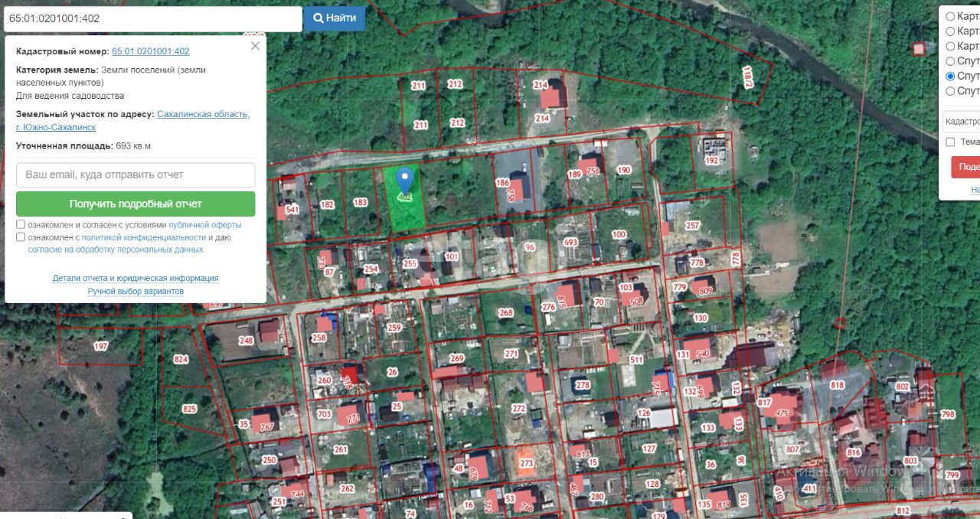Click parcel label 197 on the map
The image size is (980, 519).
pos(101,347)
